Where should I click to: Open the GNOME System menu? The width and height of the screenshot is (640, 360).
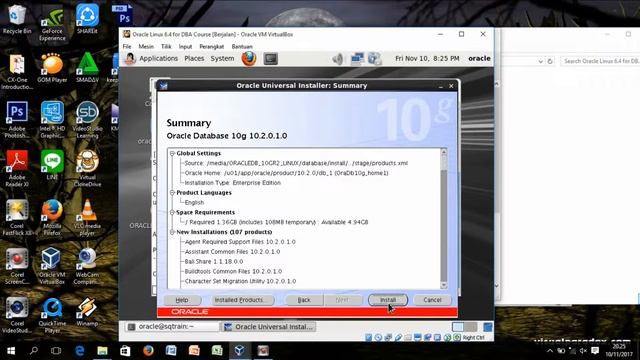pyautogui.click(x=222, y=58)
